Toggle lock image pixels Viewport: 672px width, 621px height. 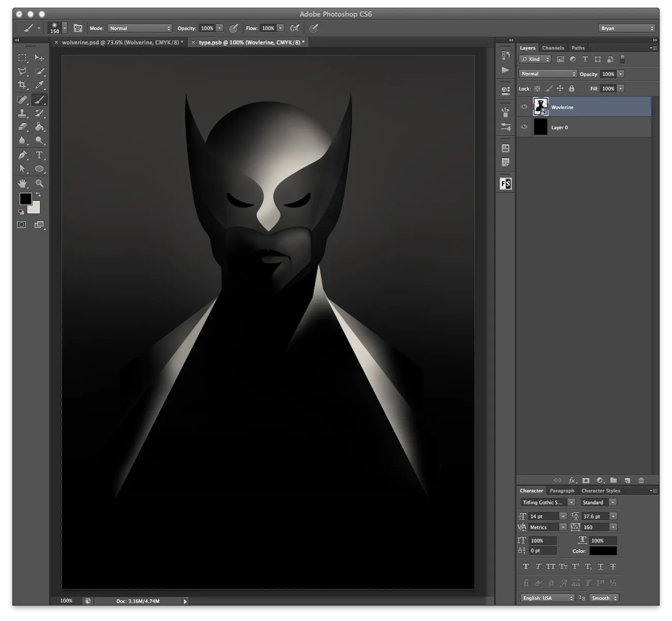[x=549, y=88]
